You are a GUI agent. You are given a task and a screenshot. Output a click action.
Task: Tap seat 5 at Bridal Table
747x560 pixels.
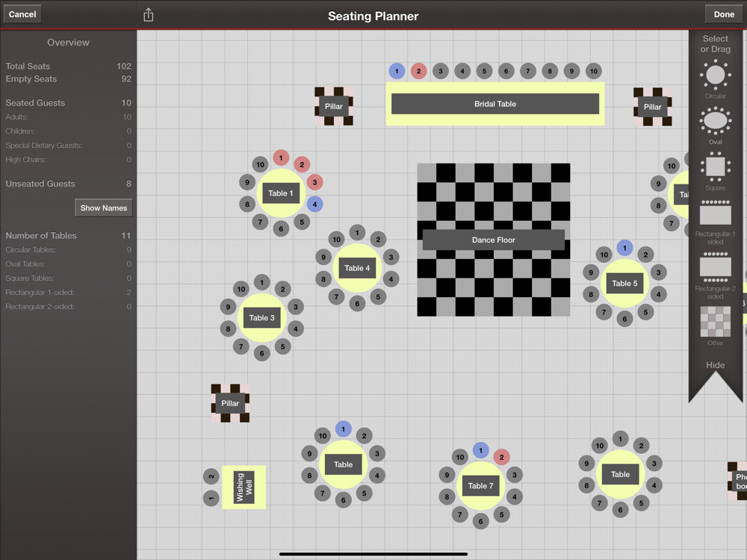(484, 72)
